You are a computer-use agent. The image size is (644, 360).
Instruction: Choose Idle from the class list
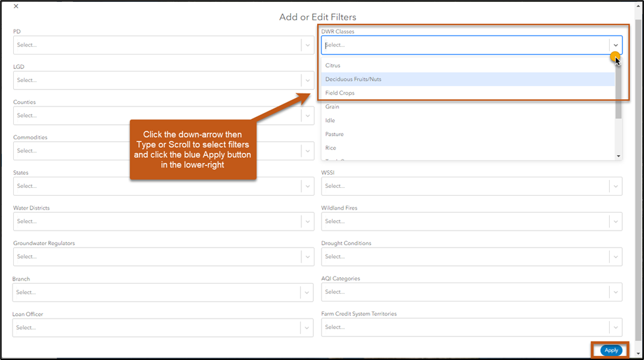coord(330,121)
